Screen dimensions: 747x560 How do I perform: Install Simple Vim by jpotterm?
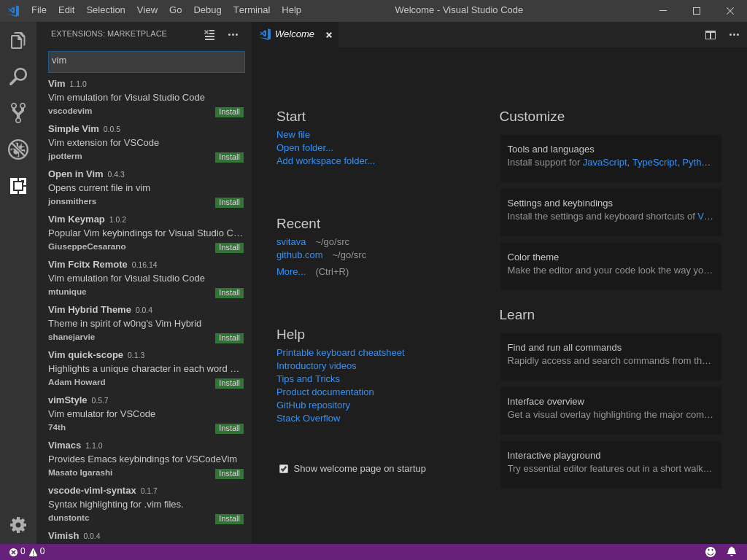click(x=229, y=157)
